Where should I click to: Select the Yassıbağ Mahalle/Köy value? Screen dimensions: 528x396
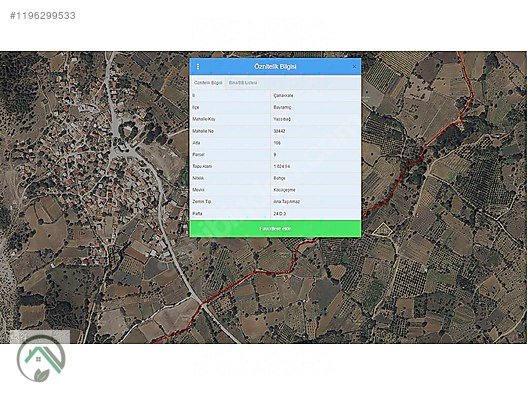tap(282, 119)
